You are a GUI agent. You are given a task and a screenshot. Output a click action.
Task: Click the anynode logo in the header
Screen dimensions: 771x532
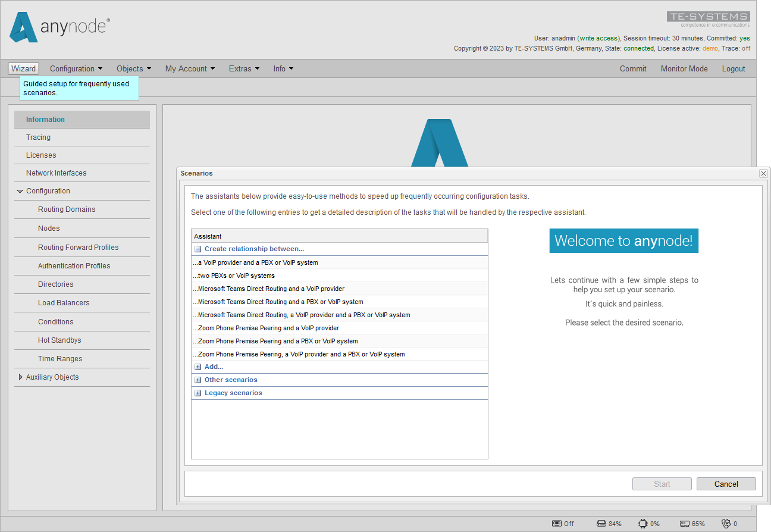59,27
